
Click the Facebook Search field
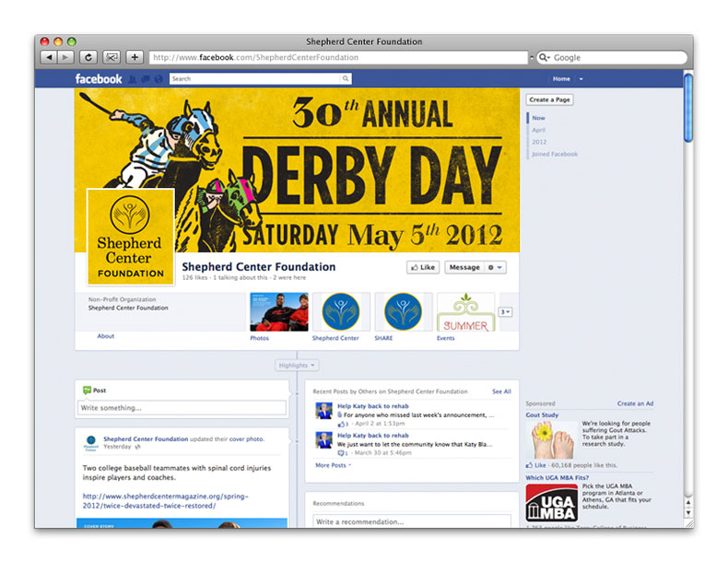point(255,79)
